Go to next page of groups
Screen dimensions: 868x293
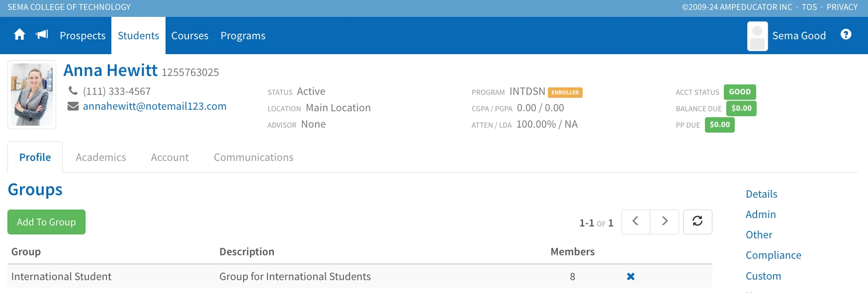[x=665, y=221]
